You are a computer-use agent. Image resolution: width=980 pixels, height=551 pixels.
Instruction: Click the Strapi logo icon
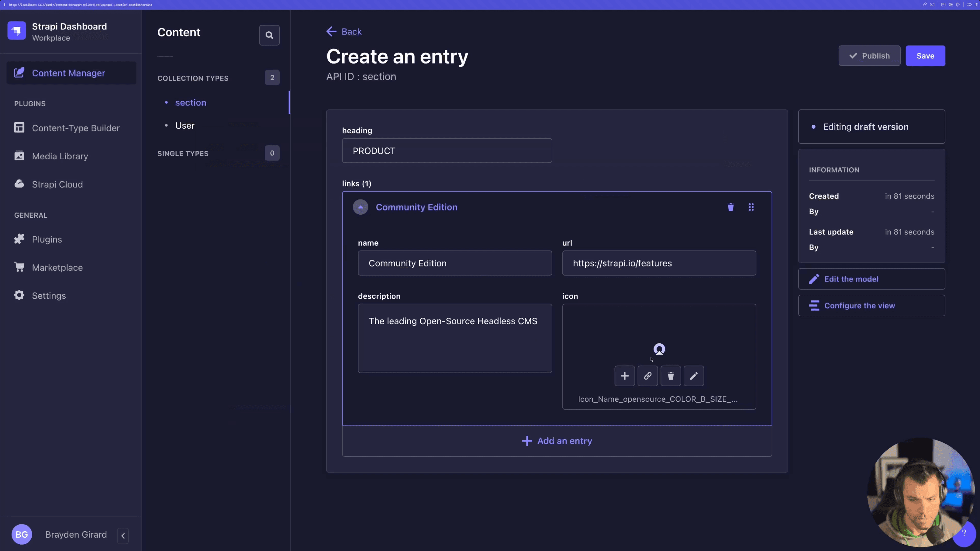pos(16,31)
